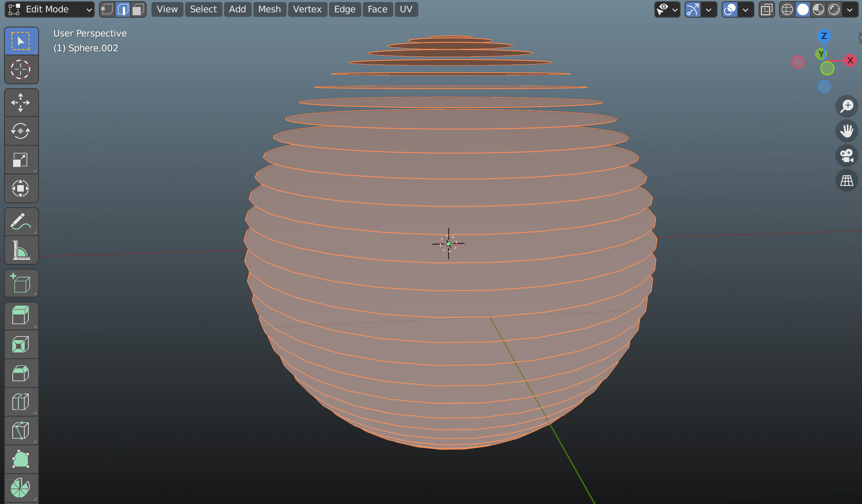Switch perspective/orthographic grid button
This screenshot has height=504, width=862.
(847, 180)
